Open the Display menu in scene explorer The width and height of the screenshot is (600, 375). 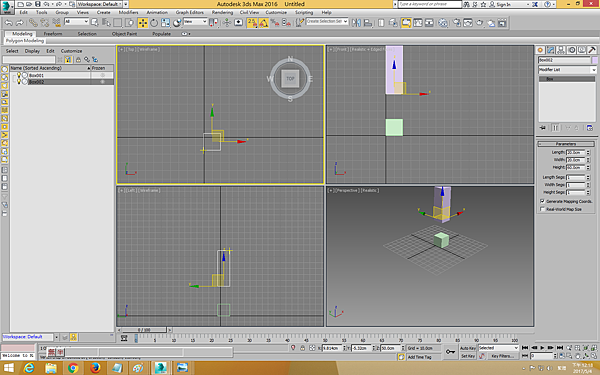point(32,51)
